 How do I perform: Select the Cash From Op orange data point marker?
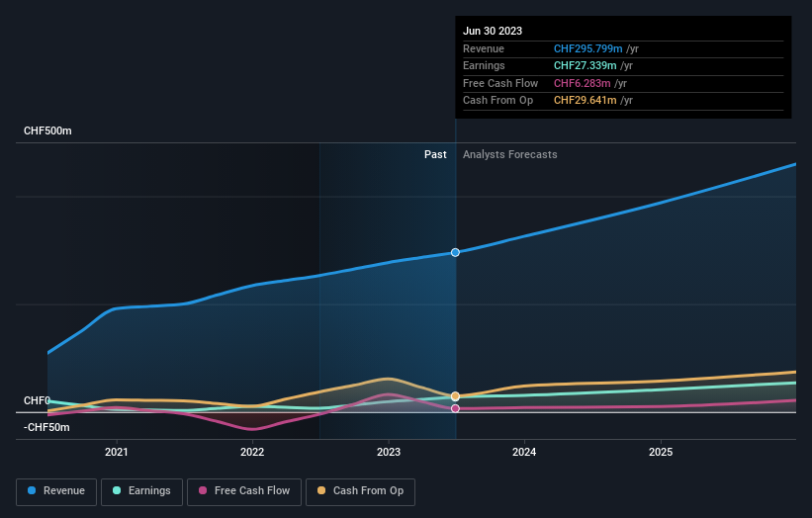(455, 396)
